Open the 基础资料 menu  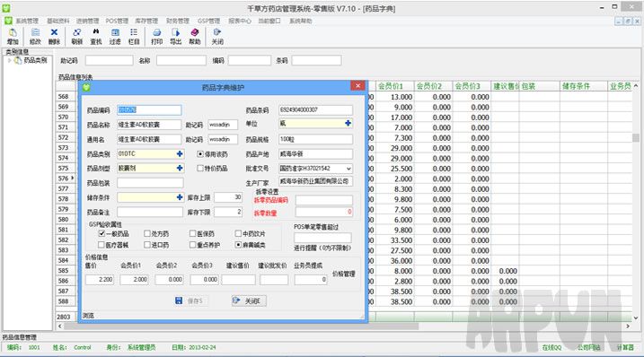tap(58, 21)
